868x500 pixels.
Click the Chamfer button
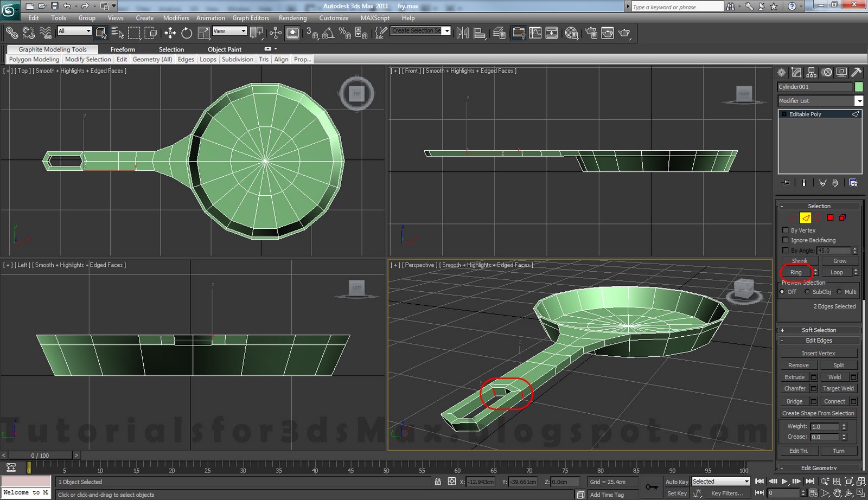pyautogui.click(x=795, y=388)
